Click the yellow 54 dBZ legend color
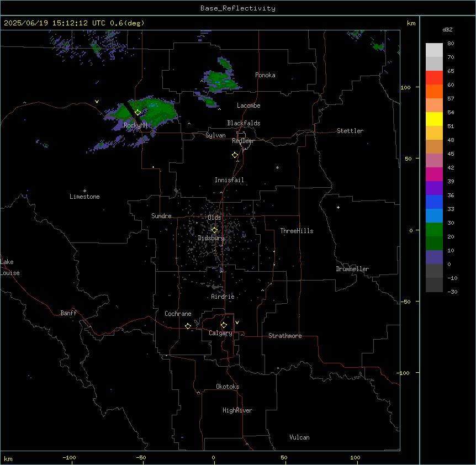The height and width of the screenshot is (465, 476). tap(434, 119)
